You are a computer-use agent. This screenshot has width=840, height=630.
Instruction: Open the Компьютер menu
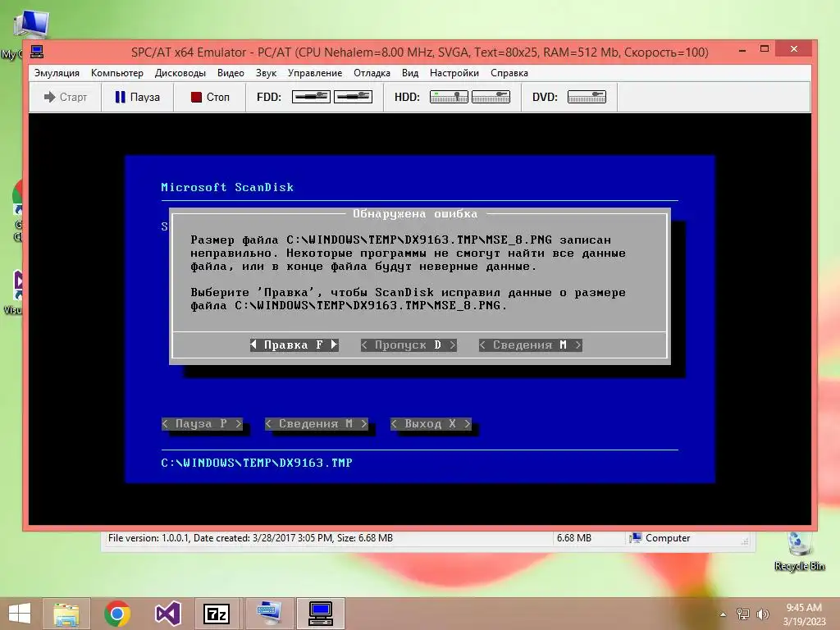tap(116, 73)
